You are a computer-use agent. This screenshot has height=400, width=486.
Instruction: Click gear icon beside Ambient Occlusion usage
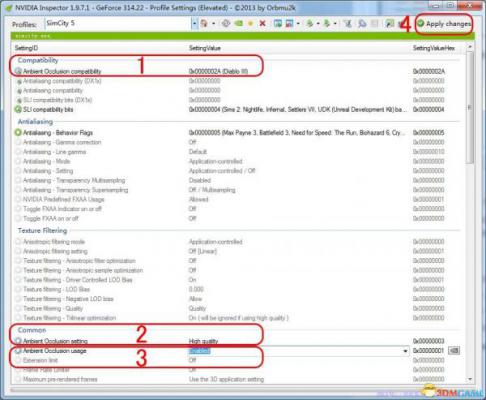(x=18, y=351)
